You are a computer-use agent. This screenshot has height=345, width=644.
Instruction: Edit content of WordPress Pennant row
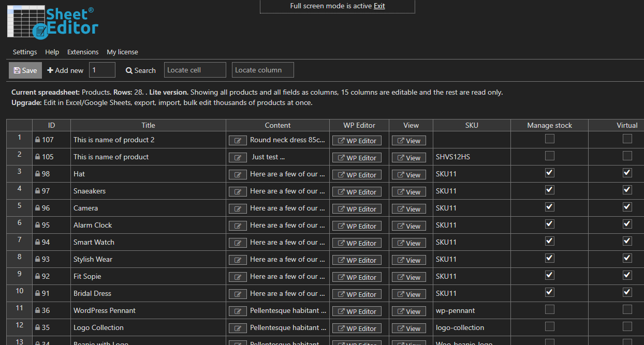tap(238, 311)
